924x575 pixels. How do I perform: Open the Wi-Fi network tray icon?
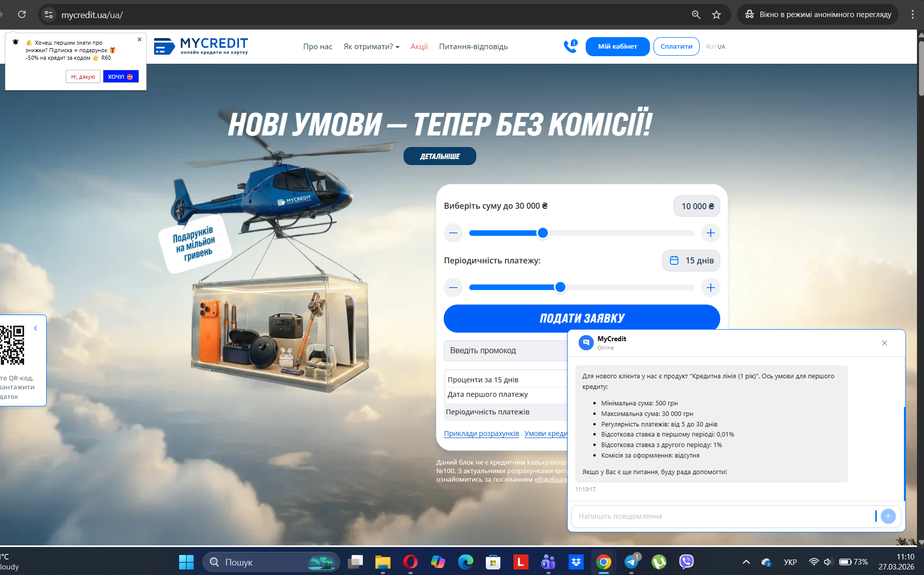coord(814,562)
